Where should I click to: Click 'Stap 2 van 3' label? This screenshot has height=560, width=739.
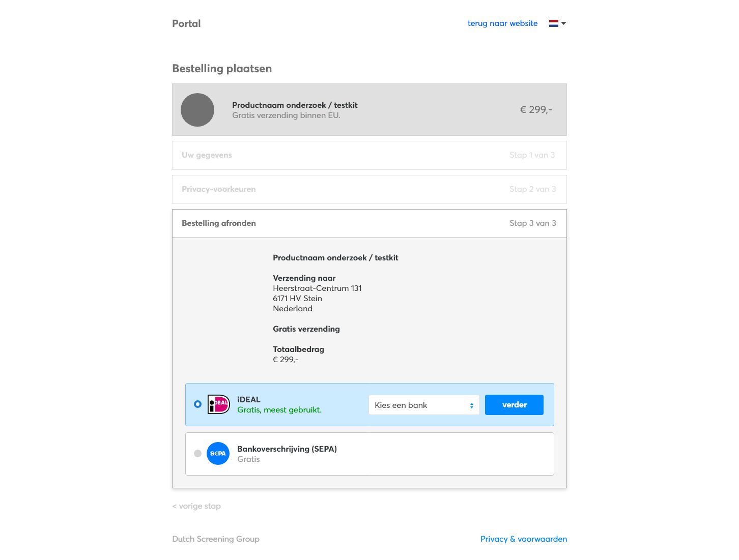pyautogui.click(x=532, y=189)
